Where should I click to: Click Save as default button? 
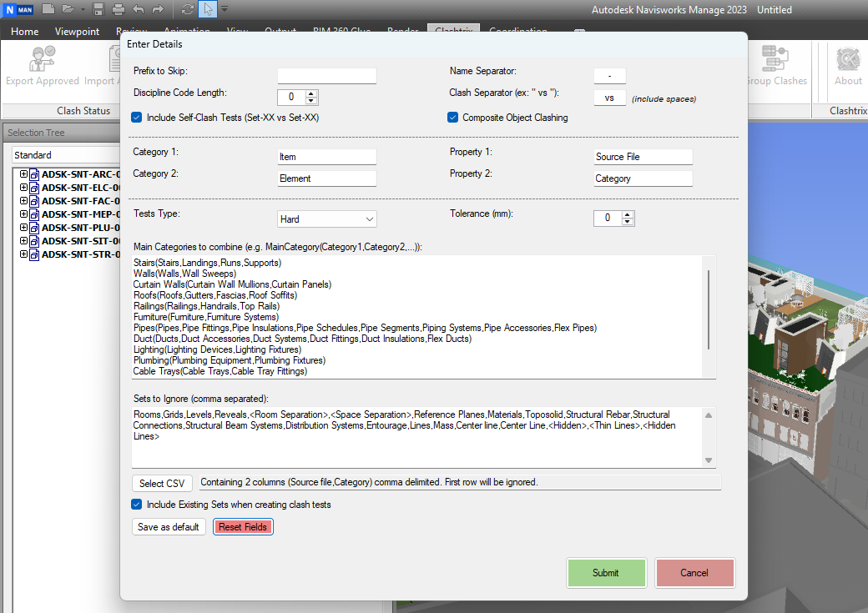pos(169,527)
